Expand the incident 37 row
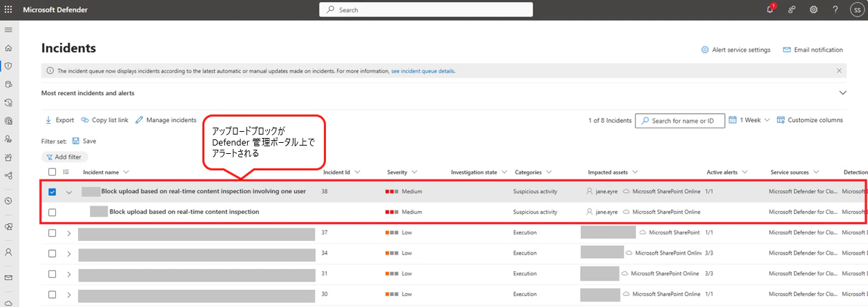Viewport: 868px width, 307px height. (x=68, y=233)
